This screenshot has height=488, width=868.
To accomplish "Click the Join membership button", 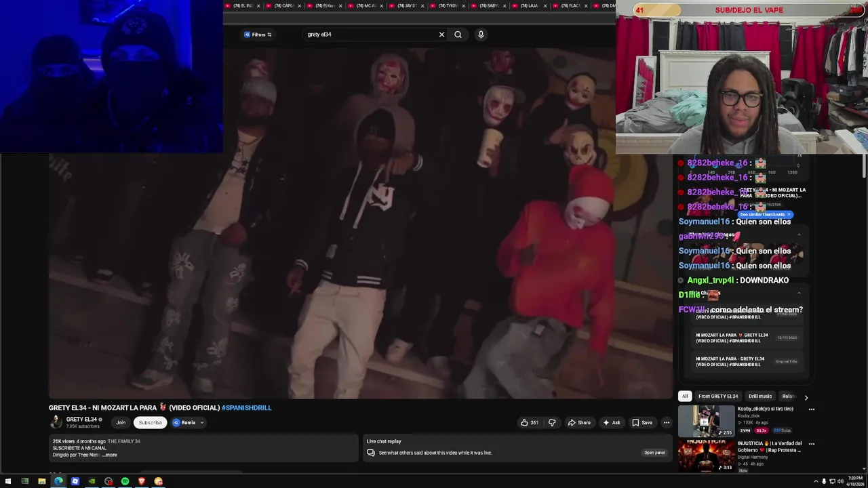I will 121,422.
